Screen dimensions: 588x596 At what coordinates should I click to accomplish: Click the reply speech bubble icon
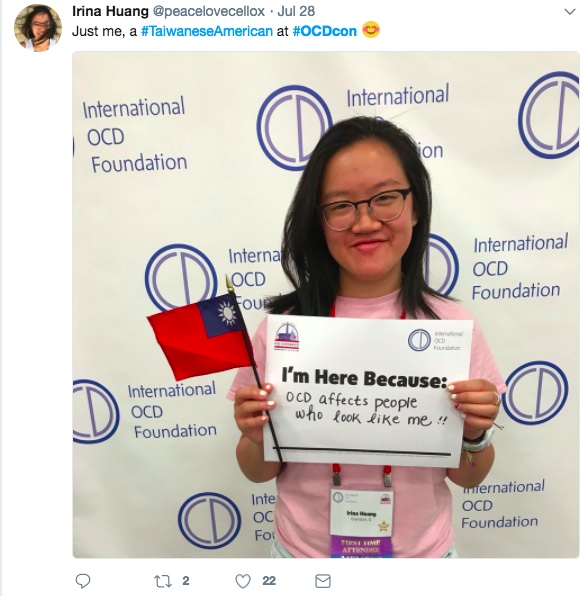tap(83, 581)
